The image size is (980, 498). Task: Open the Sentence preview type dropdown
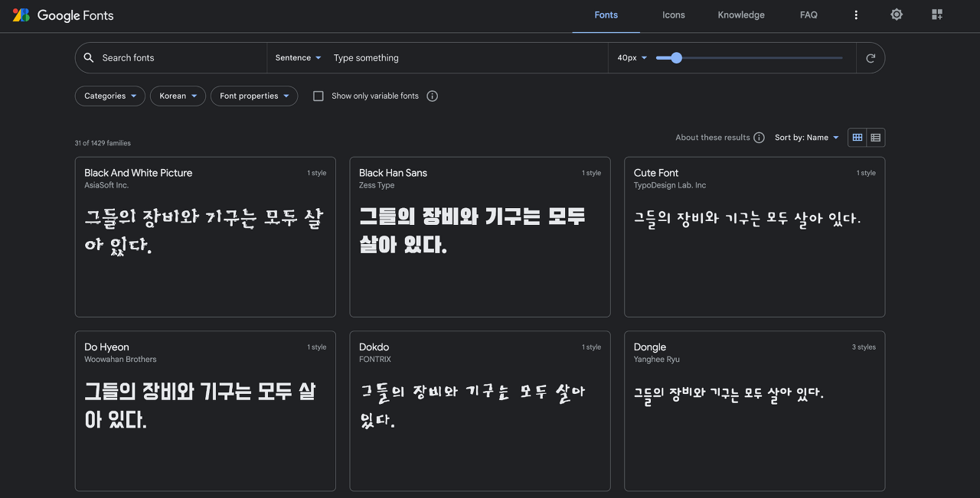tap(299, 58)
